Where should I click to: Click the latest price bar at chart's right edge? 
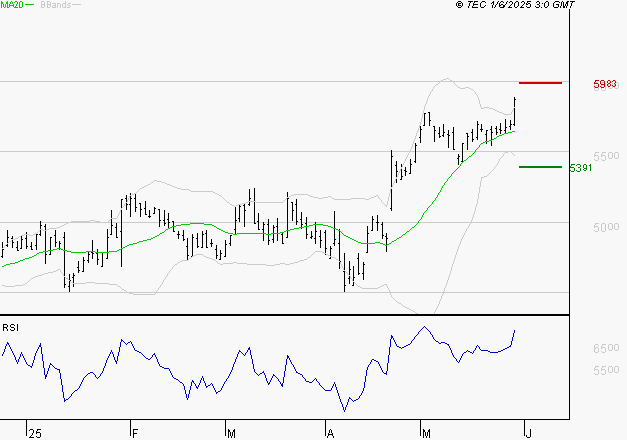pos(515,110)
